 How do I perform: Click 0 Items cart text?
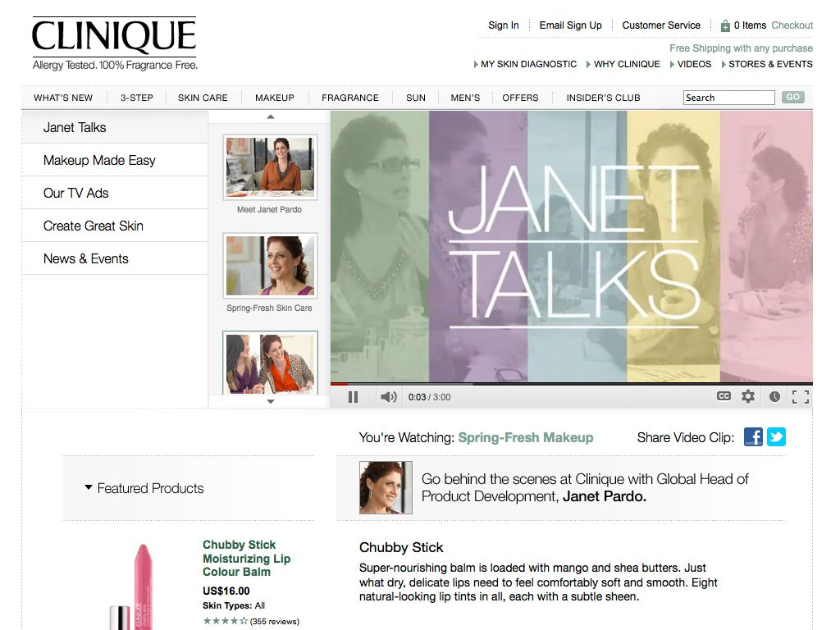click(x=750, y=25)
